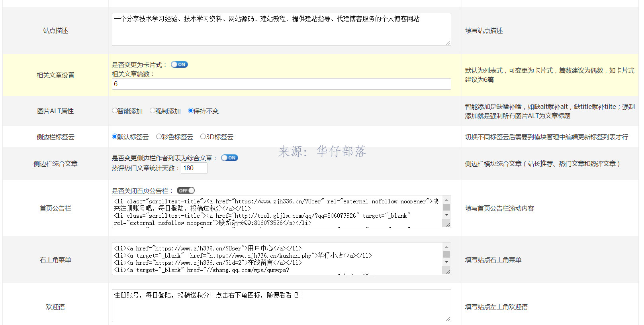Toggle the sidebar comprehensive articles switch
The image size is (644, 325).
coord(229,158)
